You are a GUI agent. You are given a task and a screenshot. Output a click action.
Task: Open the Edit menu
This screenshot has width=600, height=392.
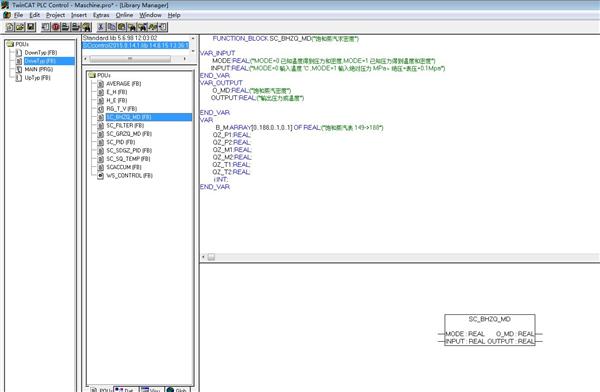coord(34,15)
